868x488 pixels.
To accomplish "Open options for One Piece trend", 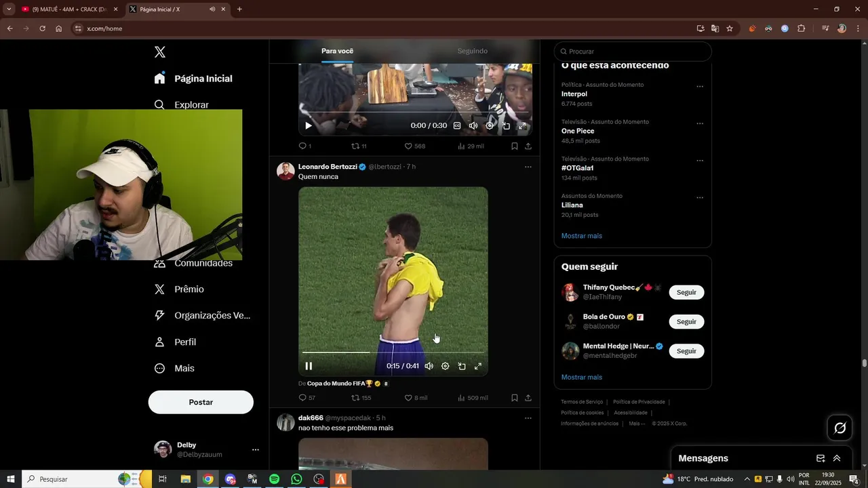I will (x=700, y=124).
